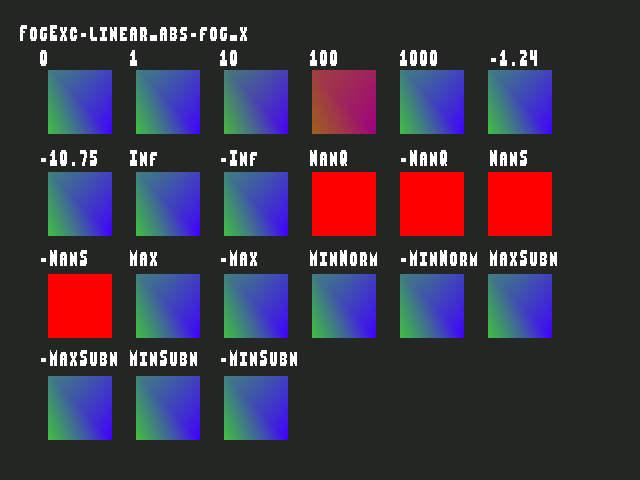Select the label text 1
Screen dimensions: 640x480
tap(133, 58)
